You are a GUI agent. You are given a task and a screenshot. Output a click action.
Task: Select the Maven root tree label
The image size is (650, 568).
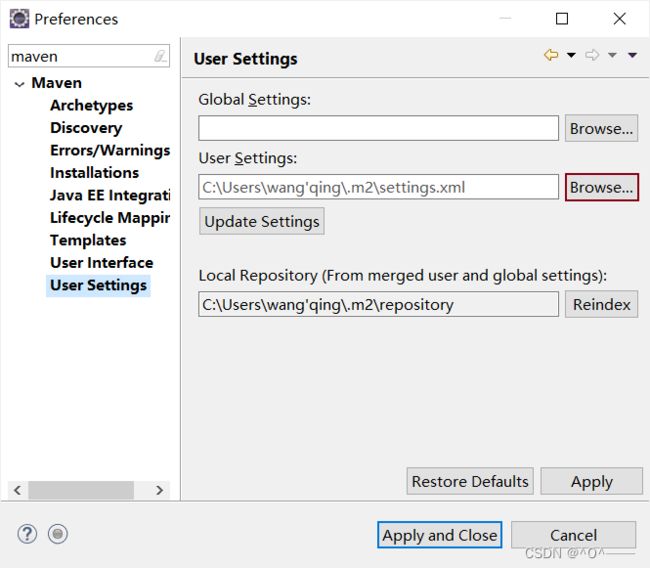(x=56, y=83)
